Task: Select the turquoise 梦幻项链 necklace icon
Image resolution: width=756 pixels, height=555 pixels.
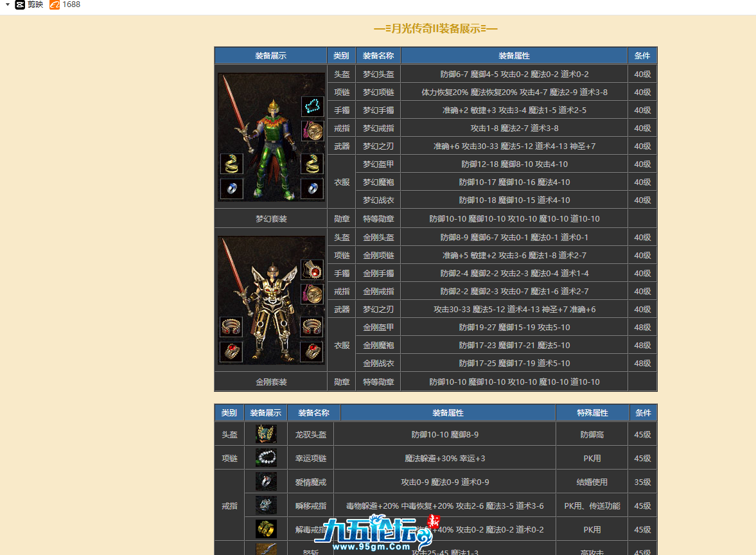Action: [x=312, y=107]
